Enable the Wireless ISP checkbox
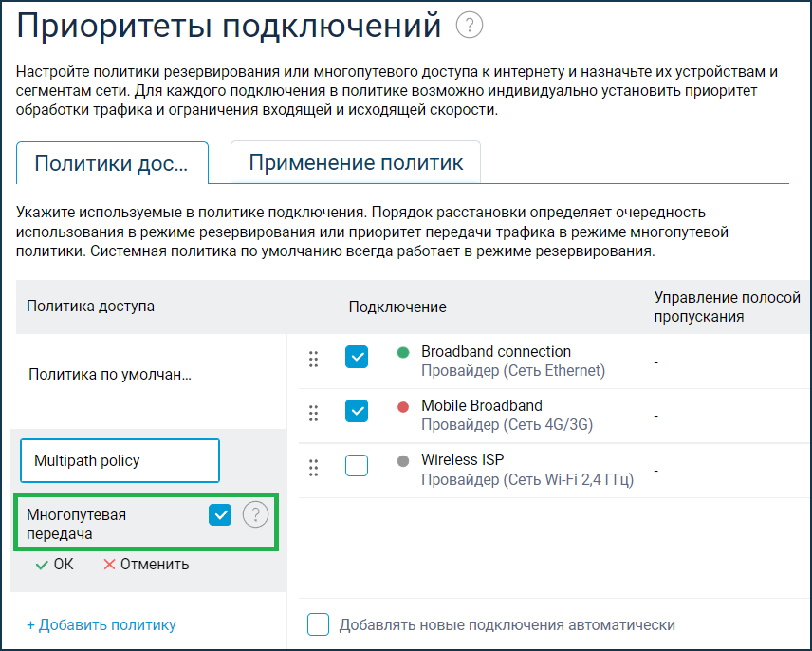The image size is (812, 651). click(x=357, y=466)
